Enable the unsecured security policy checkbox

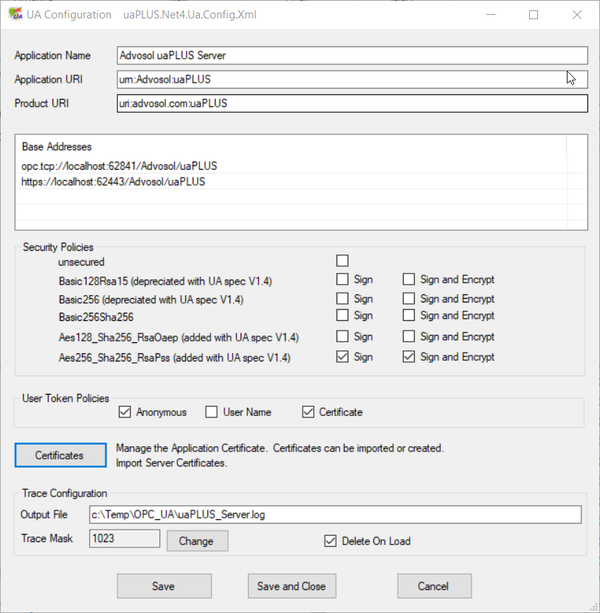click(x=342, y=260)
